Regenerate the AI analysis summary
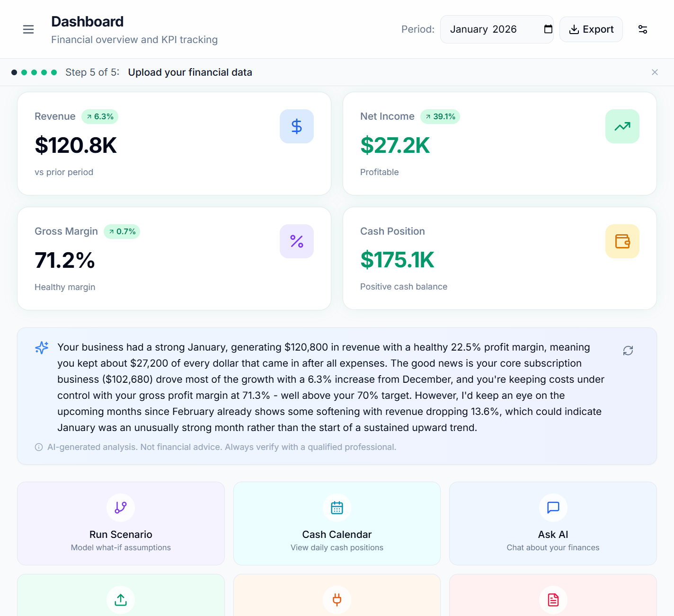 pos(628,351)
